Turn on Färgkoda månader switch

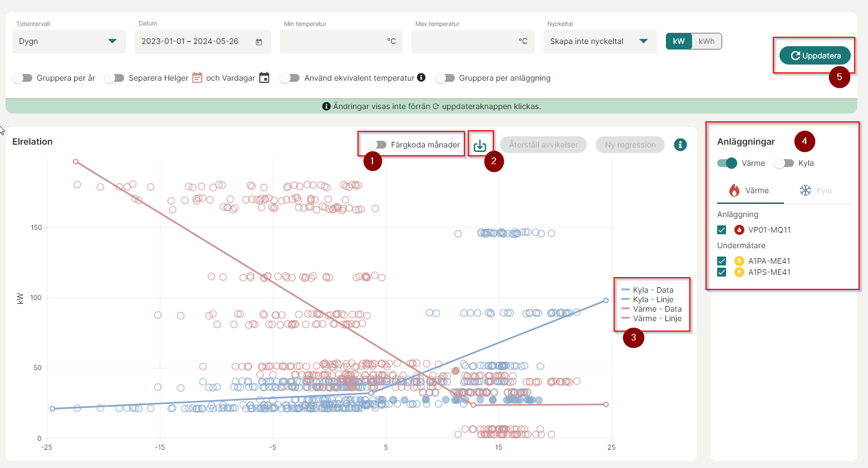tap(377, 145)
